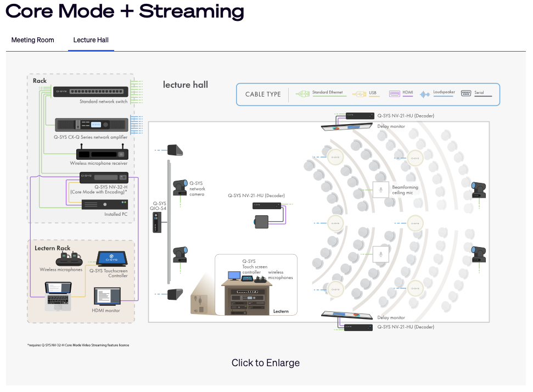Click the Serial cable legend icon
533x392 pixels.
coord(466,93)
